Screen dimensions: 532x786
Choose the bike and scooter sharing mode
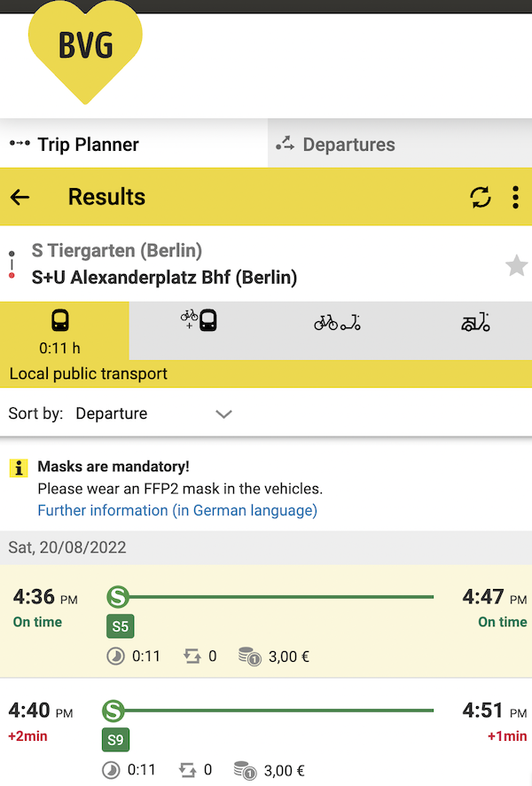coord(337,331)
